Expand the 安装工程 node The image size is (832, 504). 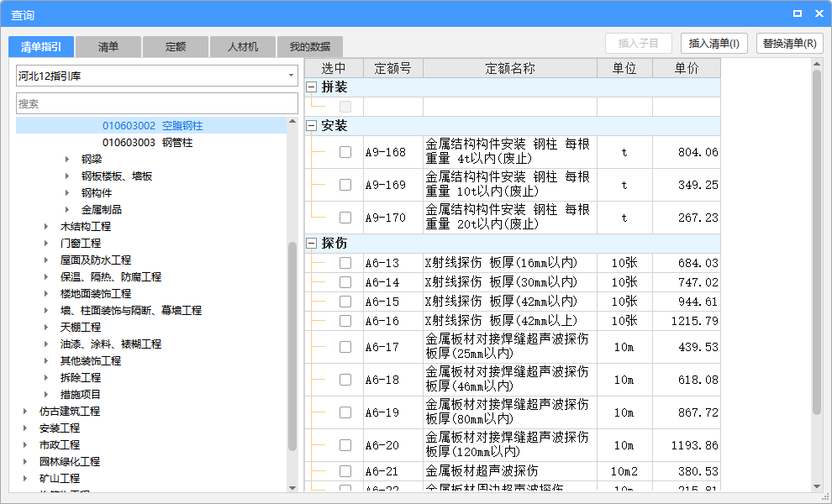(x=25, y=428)
